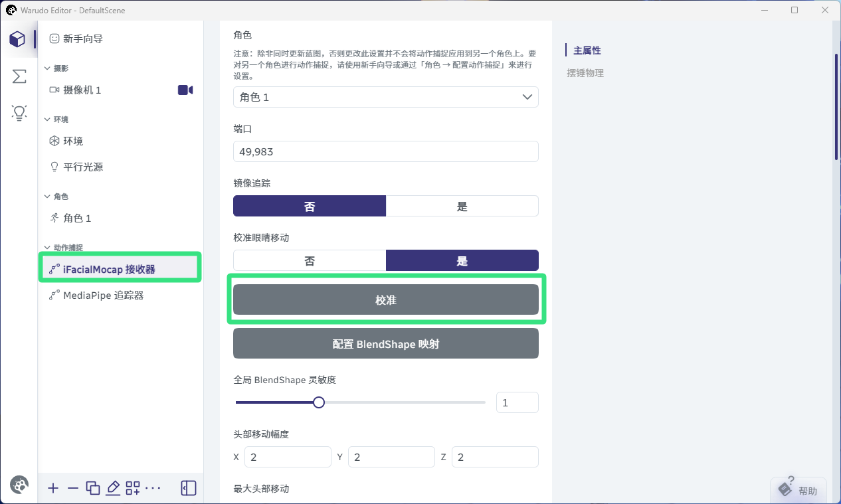Open the Assets cube tab in sidebar
The width and height of the screenshot is (841, 504).
point(18,39)
